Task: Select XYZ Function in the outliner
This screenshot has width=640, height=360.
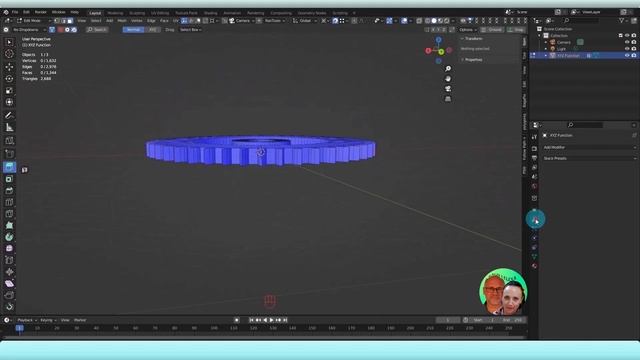Action: click(568, 56)
